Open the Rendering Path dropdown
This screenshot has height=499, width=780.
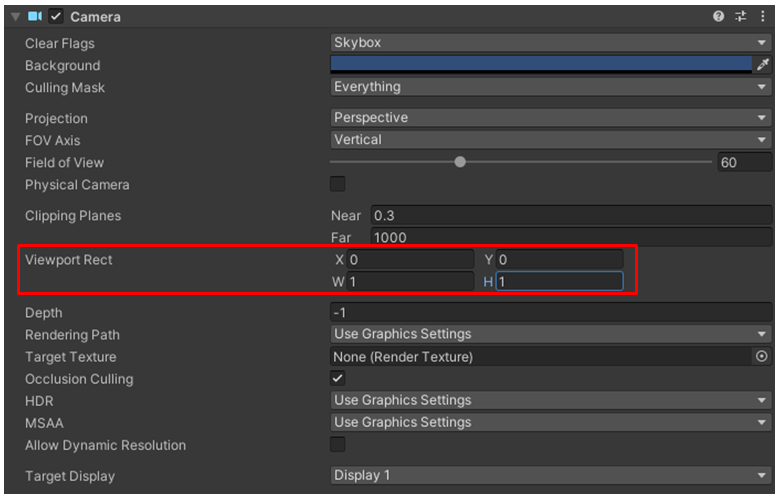551,334
